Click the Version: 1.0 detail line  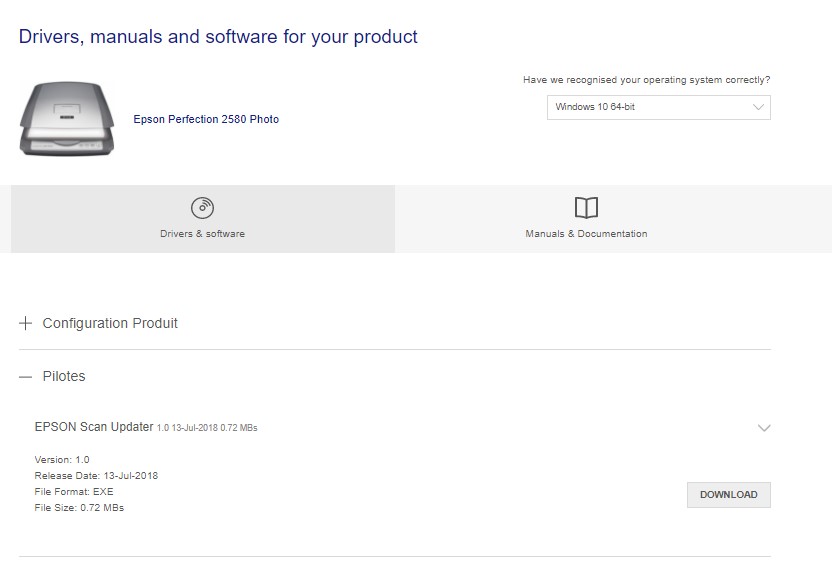(62, 460)
